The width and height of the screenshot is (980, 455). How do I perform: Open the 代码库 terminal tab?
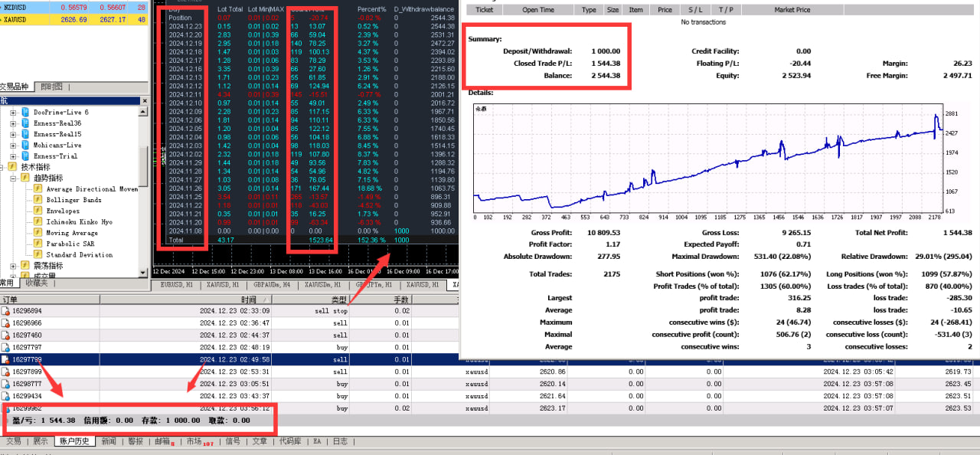point(290,441)
